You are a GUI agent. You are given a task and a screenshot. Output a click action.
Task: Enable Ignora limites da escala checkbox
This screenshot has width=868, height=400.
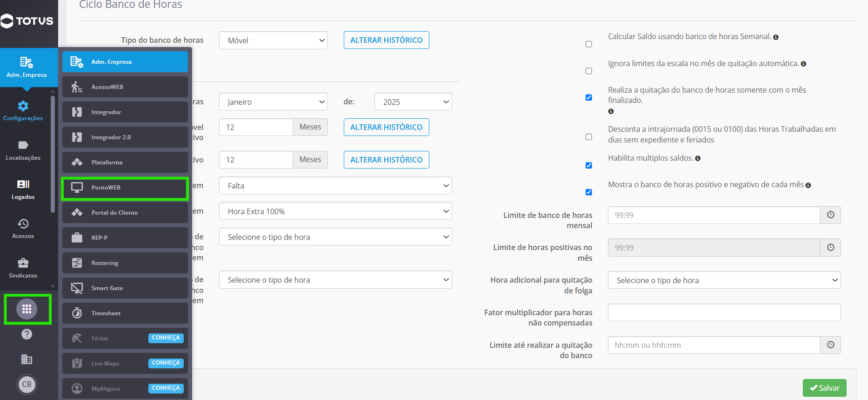click(589, 71)
